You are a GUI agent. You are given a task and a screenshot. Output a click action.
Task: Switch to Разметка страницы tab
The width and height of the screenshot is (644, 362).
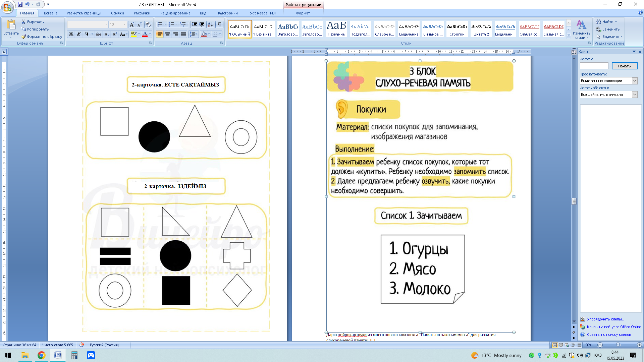(x=84, y=13)
